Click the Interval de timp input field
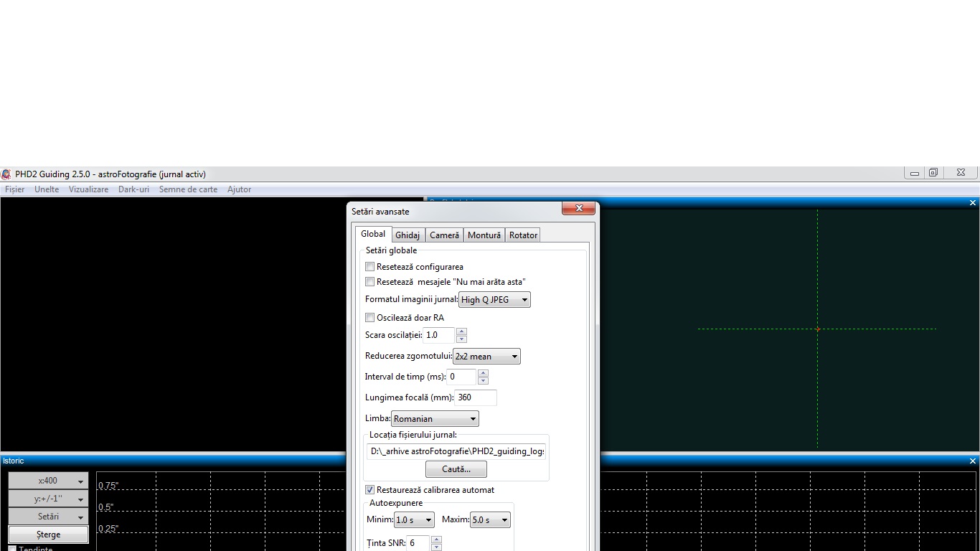Image resolution: width=980 pixels, height=551 pixels. [x=462, y=377]
